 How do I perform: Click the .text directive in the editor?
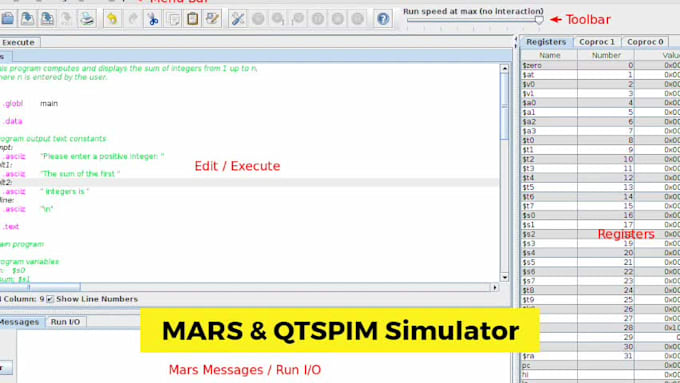(x=11, y=227)
